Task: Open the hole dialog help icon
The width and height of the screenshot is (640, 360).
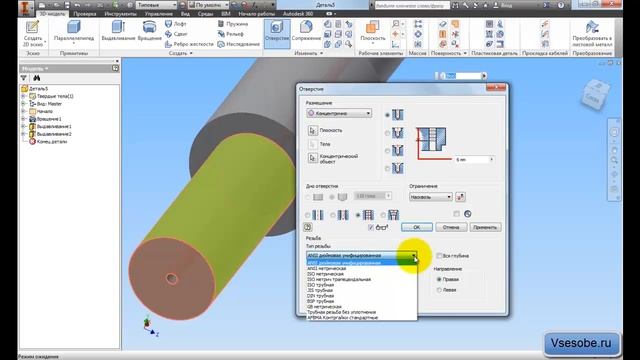Action: point(308,227)
